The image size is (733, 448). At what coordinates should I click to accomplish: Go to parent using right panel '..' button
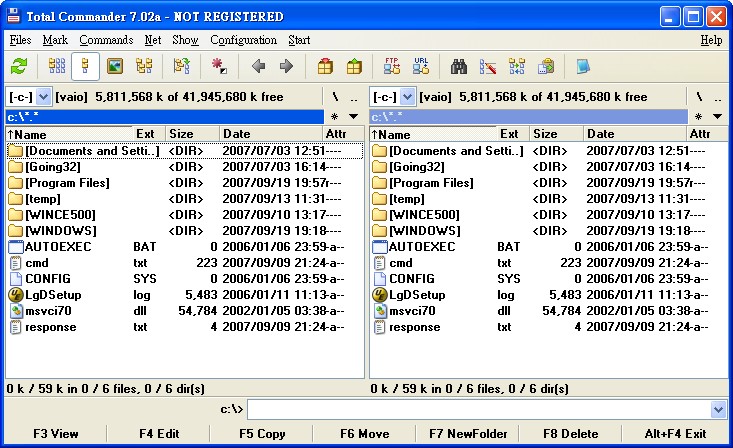718,97
